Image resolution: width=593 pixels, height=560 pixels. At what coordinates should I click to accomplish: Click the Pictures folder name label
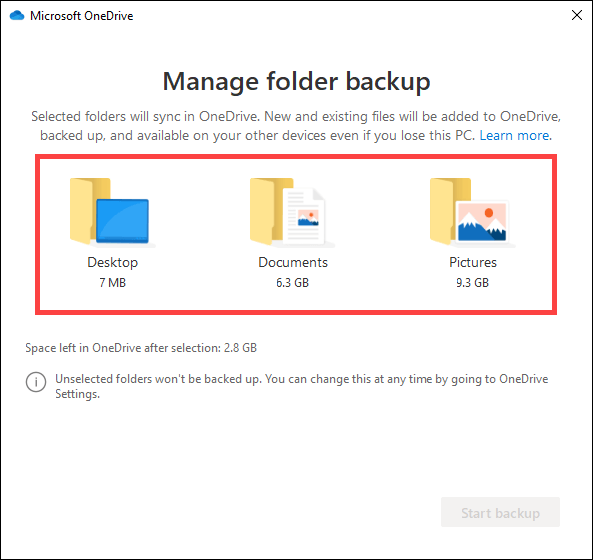pyautogui.click(x=473, y=262)
